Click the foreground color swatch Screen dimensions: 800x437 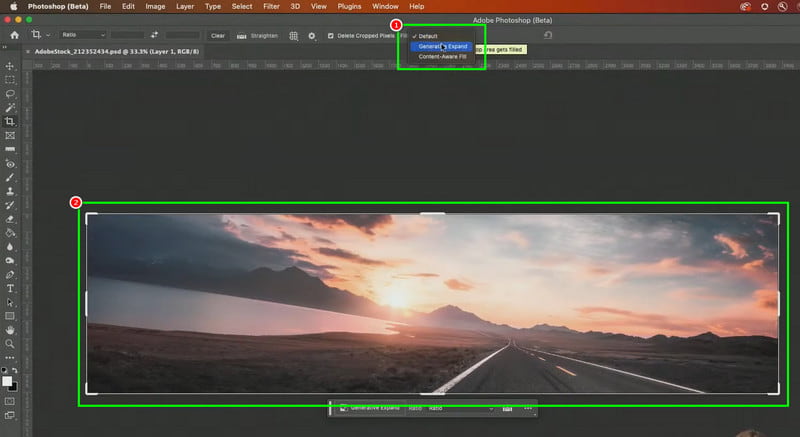pyautogui.click(x=7, y=381)
